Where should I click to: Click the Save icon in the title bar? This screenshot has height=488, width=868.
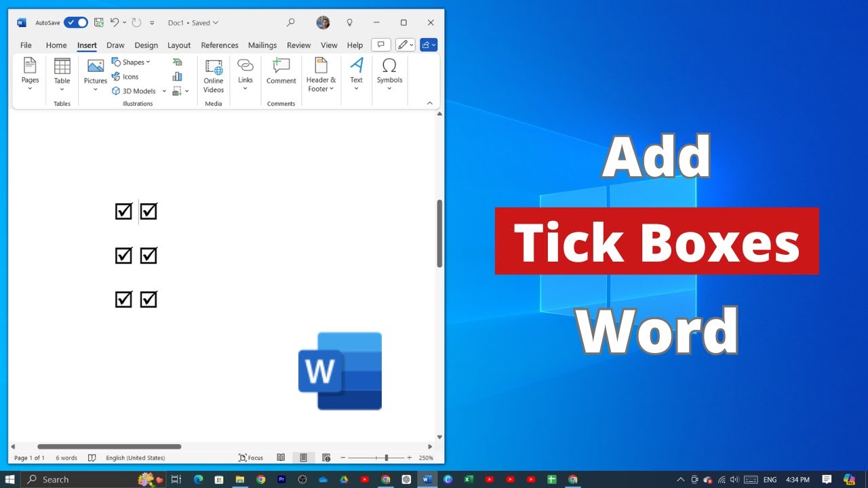(99, 22)
